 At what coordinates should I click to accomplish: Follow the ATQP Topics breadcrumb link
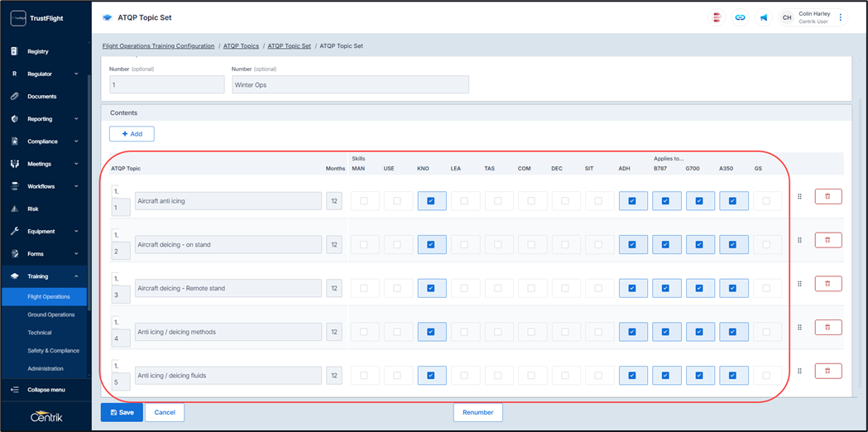[241, 46]
